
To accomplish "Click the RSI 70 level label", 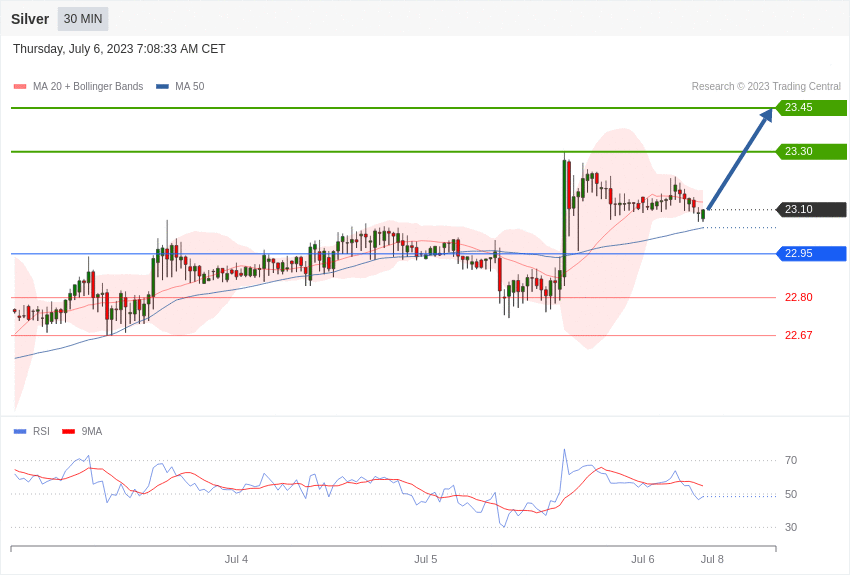I will pos(791,461).
